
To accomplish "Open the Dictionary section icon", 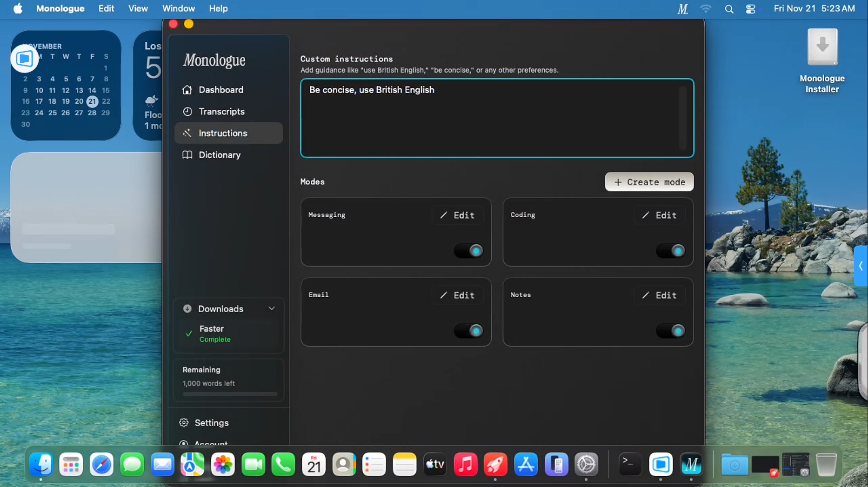I will tap(188, 155).
